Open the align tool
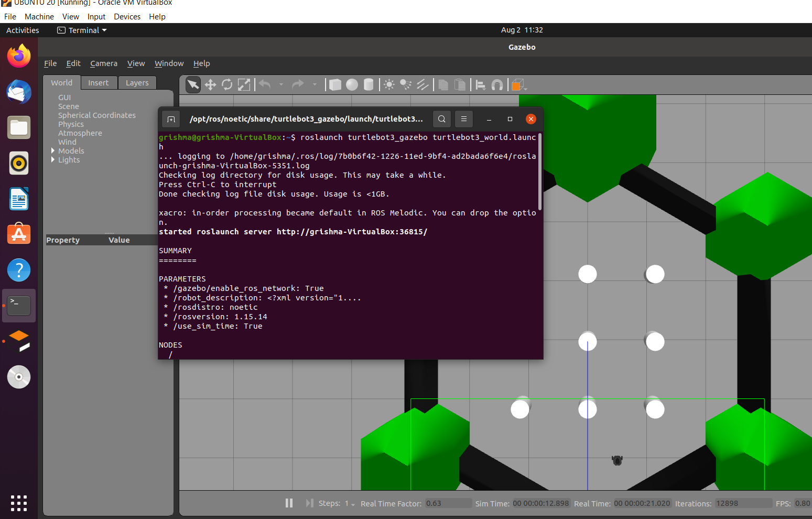The width and height of the screenshot is (812, 519). tap(480, 84)
